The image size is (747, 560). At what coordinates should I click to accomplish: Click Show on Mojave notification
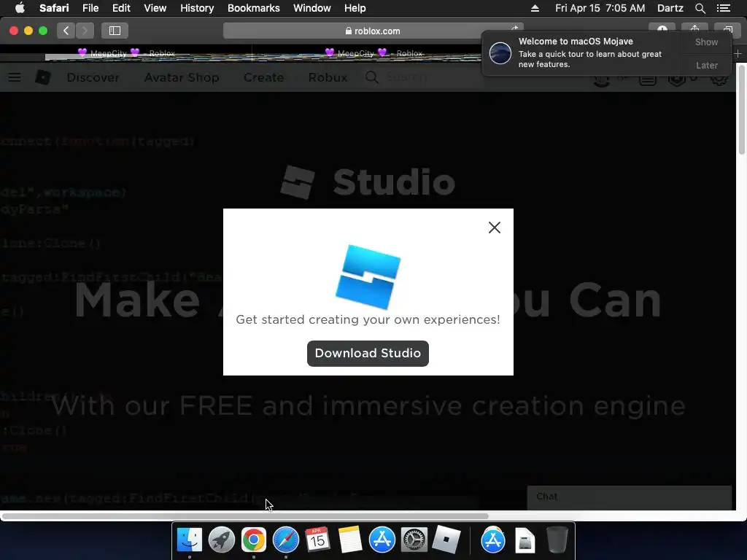point(706,42)
